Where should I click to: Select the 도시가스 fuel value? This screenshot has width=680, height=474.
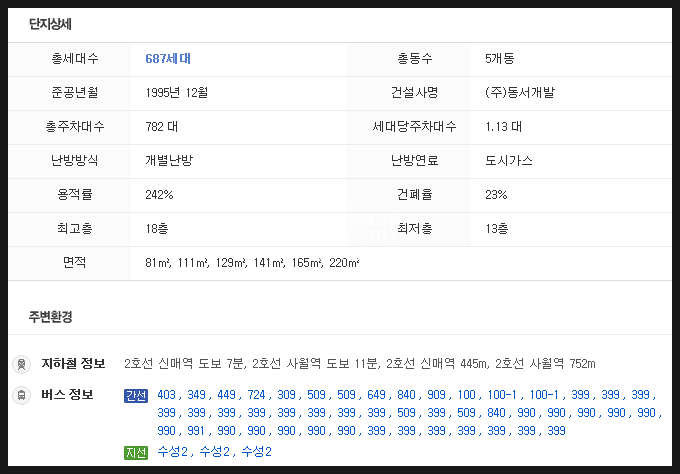[509, 160]
